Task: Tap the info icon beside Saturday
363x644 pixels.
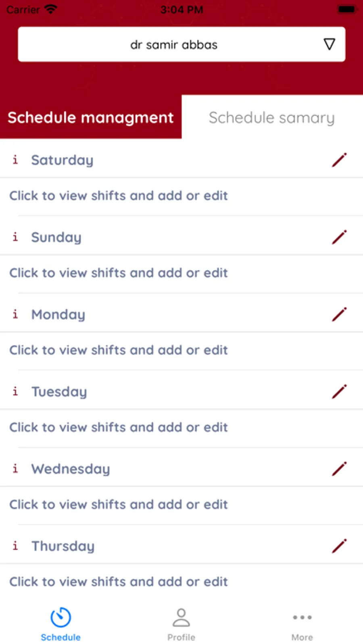Action: pos(15,160)
